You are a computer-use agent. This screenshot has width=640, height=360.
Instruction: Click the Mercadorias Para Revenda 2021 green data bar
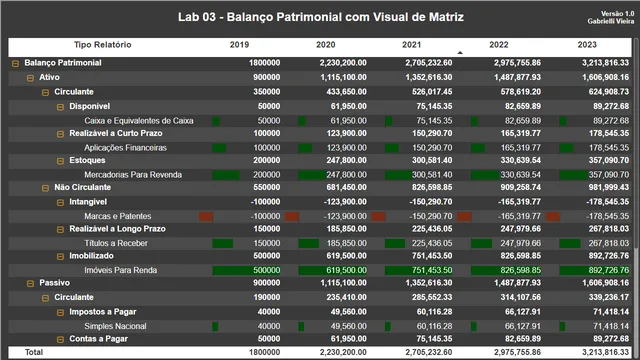398,175
